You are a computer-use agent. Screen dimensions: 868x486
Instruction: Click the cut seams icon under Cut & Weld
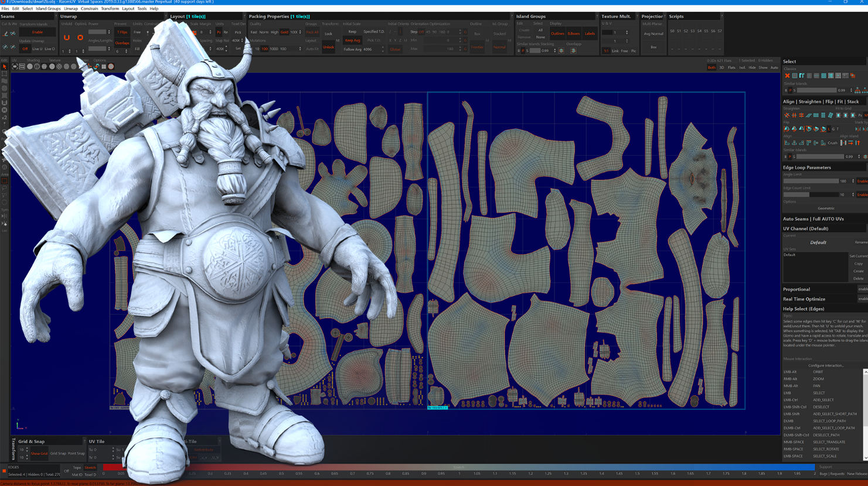click(x=5, y=33)
